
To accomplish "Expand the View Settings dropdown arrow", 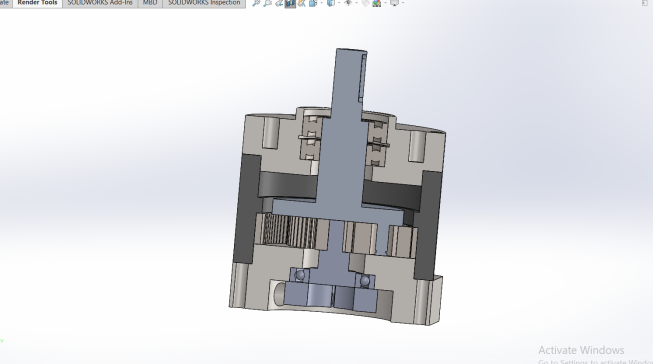I will pos(403,3).
